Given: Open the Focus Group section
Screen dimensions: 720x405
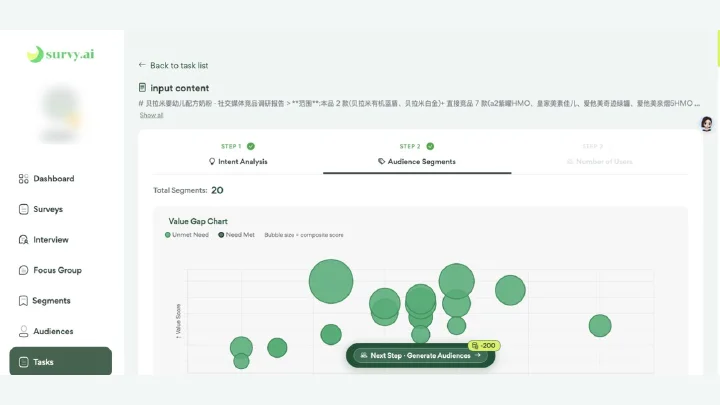Looking at the screenshot, I should 51,270.
